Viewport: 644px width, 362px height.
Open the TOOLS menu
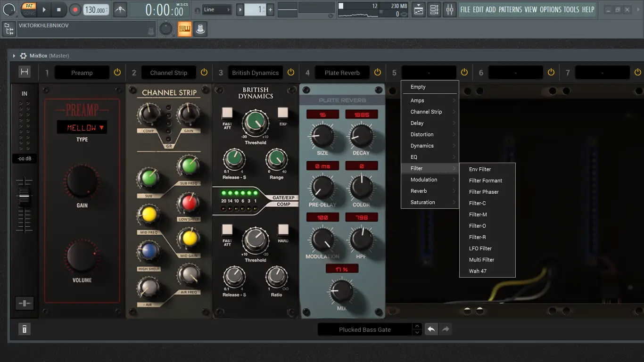571,9
